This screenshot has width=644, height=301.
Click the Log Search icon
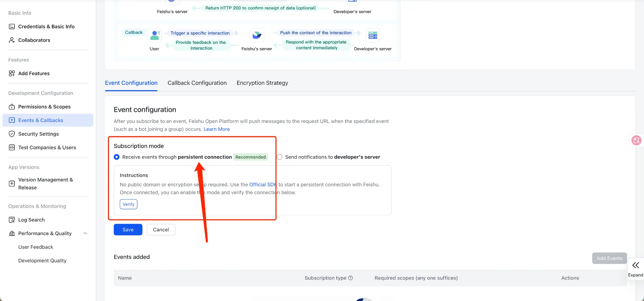coord(12,220)
